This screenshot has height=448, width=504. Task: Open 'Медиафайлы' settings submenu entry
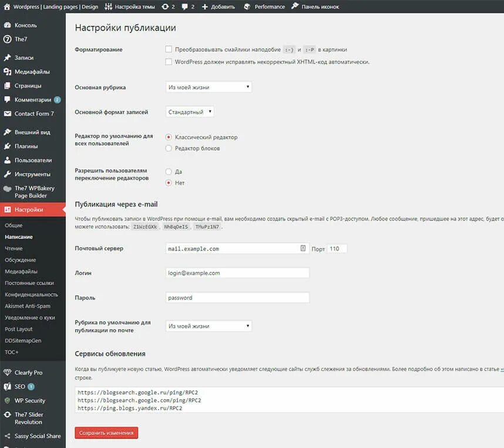pos(21,272)
